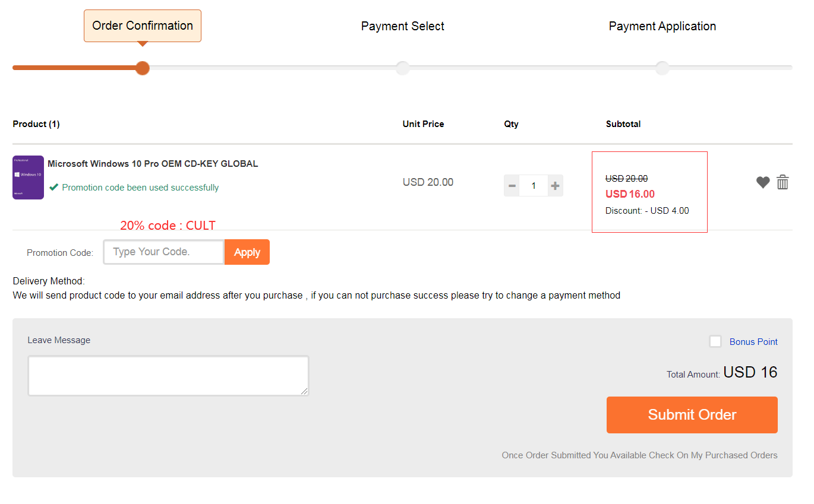Viewport: 814px width, 504px height.
Task: Enable the Bonus Point checkbox
Action: coord(715,341)
